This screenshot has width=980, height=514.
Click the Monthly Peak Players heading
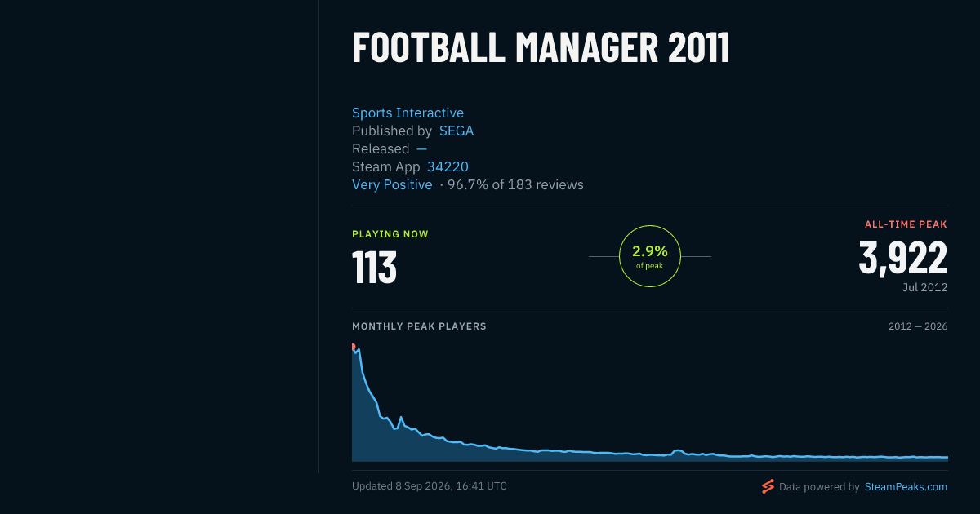pyautogui.click(x=419, y=326)
